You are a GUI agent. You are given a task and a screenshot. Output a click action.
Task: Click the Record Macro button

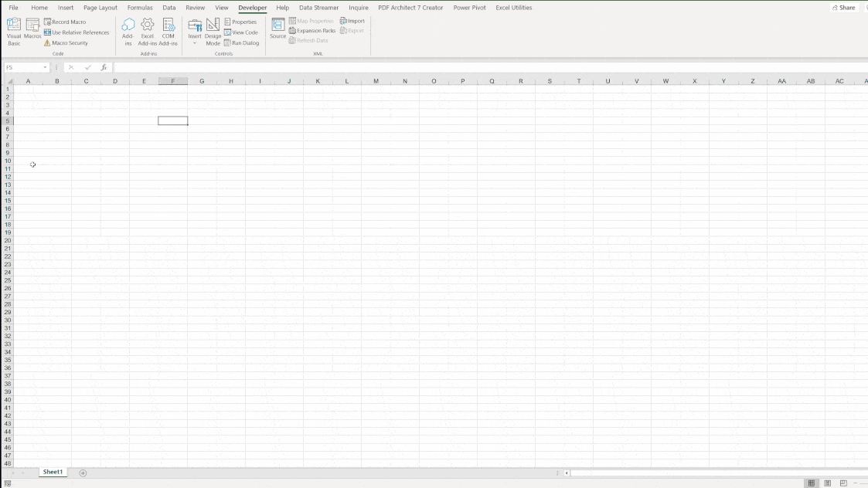pos(65,22)
